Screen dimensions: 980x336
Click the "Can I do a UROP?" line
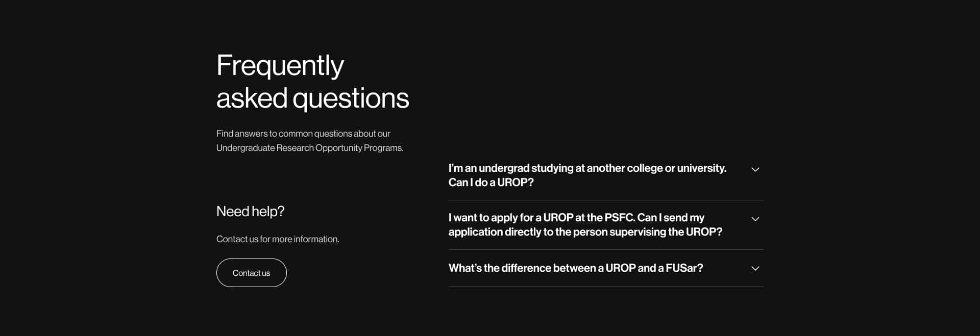(x=491, y=183)
